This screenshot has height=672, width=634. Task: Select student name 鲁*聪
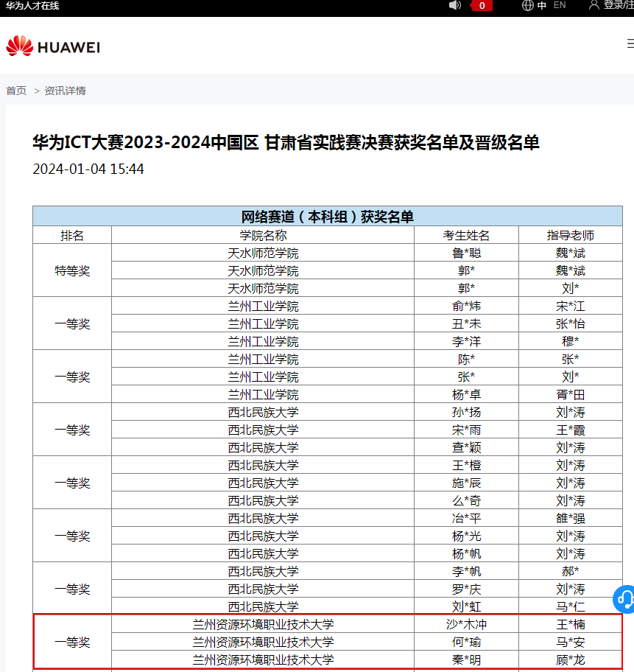click(466, 253)
